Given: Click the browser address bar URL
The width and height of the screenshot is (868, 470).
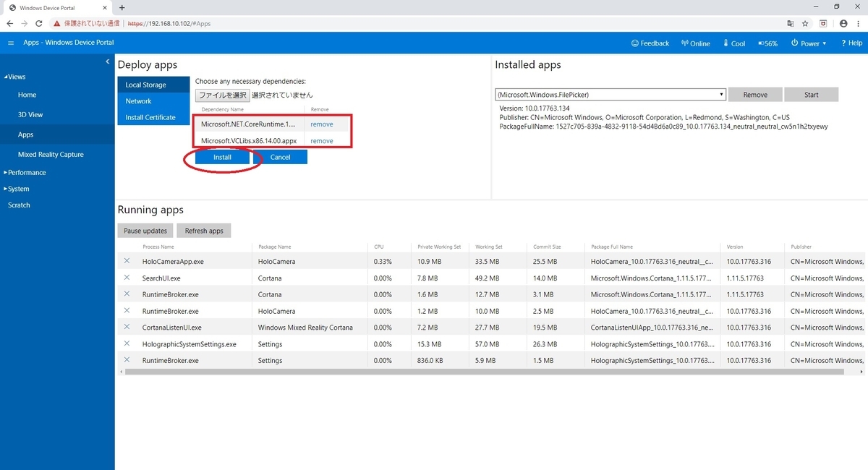Looking at the screenshot, I should point(169,23).
